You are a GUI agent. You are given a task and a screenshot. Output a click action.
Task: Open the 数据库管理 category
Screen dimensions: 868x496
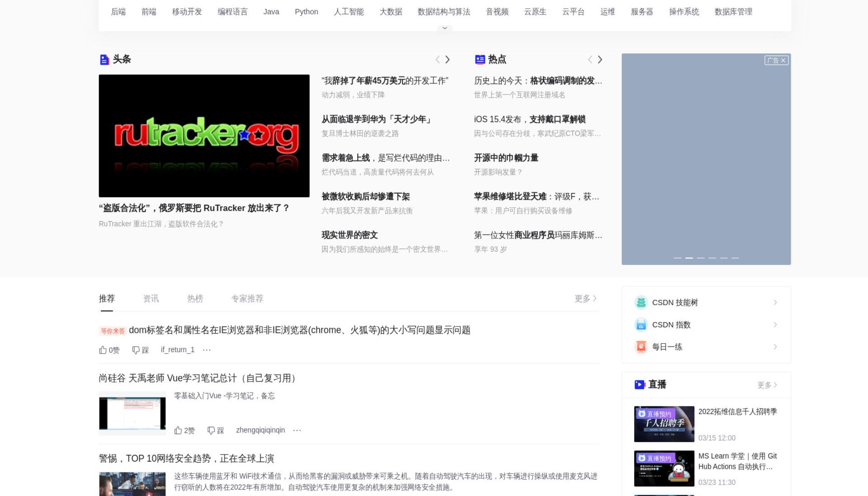tap(733, 12)
